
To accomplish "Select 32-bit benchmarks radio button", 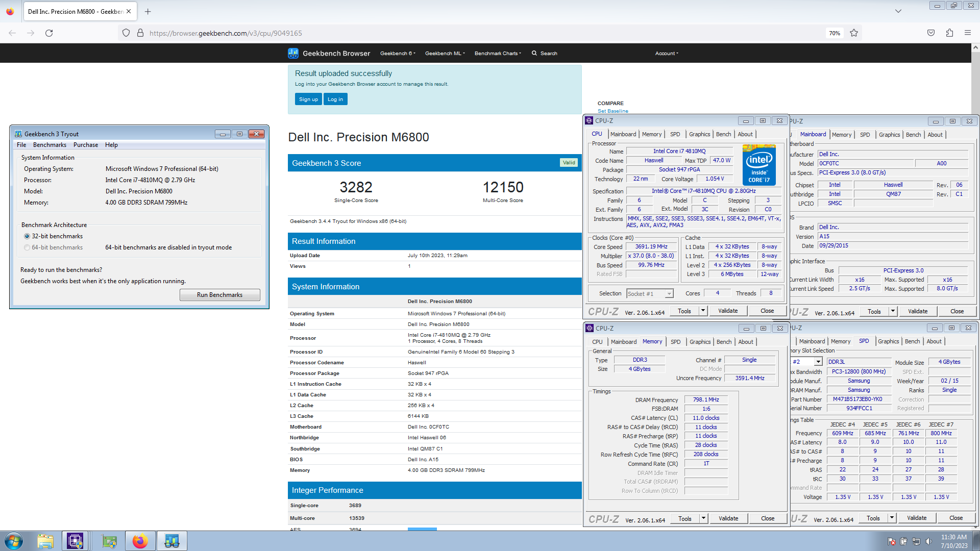I will point(27,236).
